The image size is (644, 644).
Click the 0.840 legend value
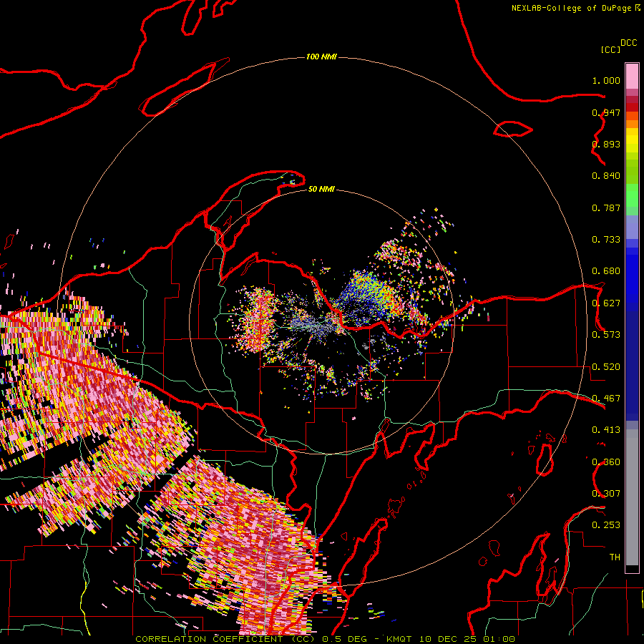(606, 176)
